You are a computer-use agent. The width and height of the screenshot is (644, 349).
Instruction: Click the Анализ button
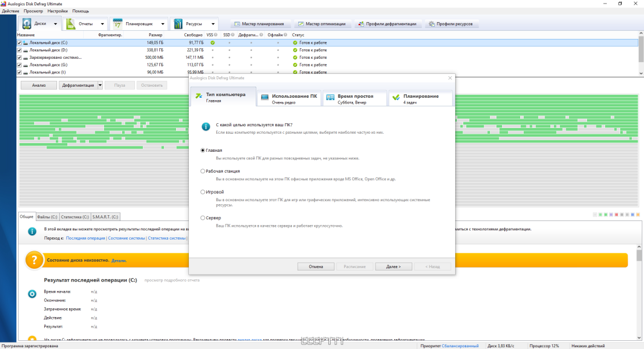click(x=39, y=85)
